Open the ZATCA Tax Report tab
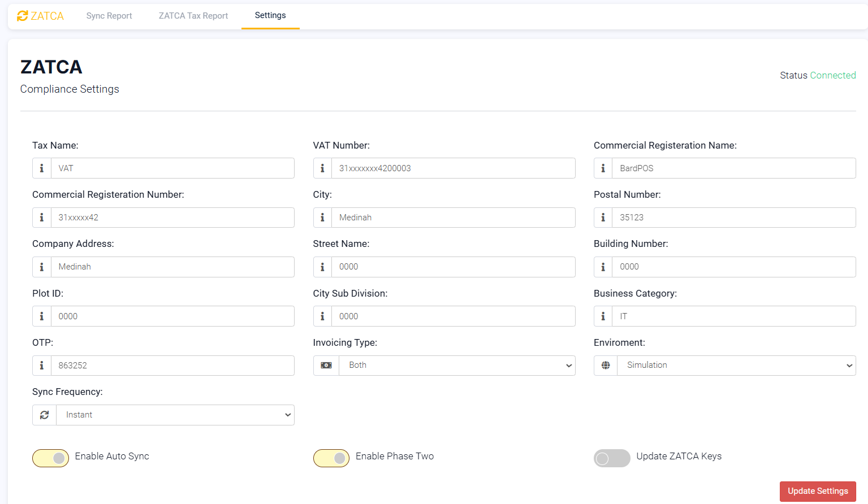 (193, 16)
